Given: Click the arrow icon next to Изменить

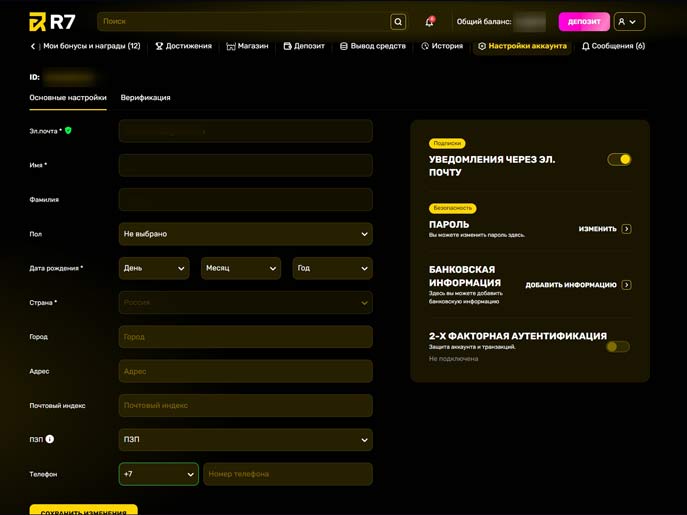Looking at the screenshot, I should pos(626,229).
